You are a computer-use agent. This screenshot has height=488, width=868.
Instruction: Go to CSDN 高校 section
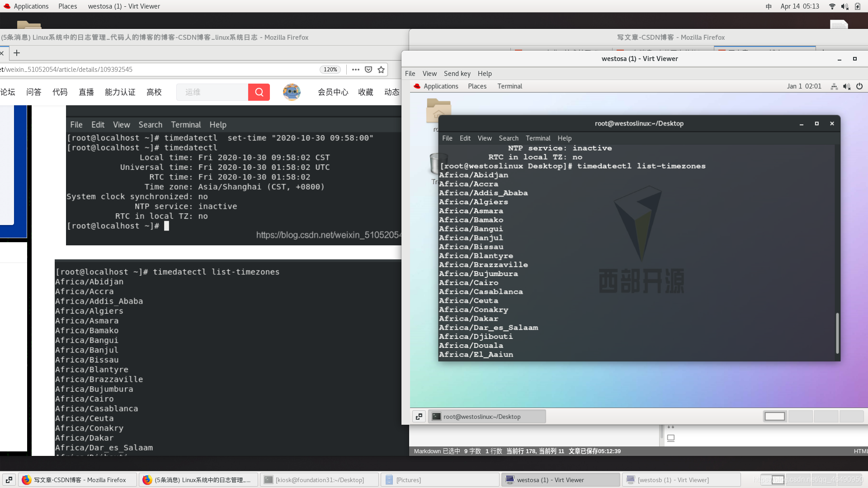(x=154, y=92)
